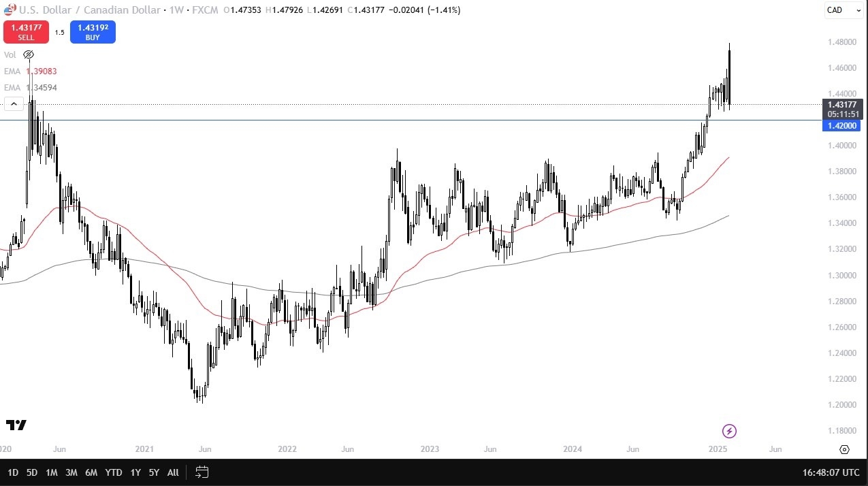Click the spread value between SELL and BUY
The width and height of the screenshot is (868, 486).
point(59,31)
